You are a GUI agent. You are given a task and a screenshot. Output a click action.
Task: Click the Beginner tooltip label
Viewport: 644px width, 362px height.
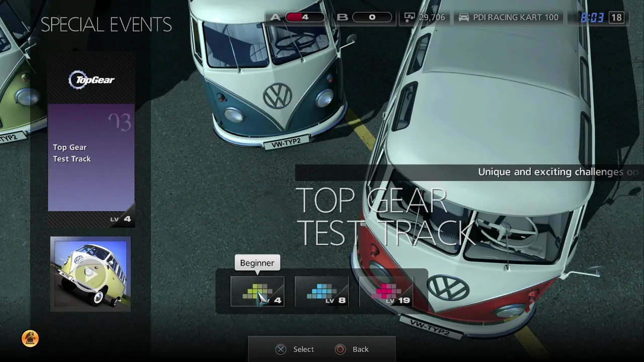[257, 263]
